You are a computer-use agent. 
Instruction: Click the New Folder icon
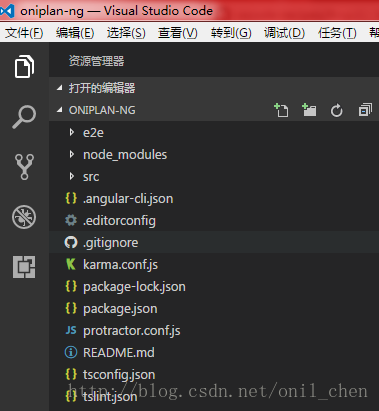[x=309, y=110]
